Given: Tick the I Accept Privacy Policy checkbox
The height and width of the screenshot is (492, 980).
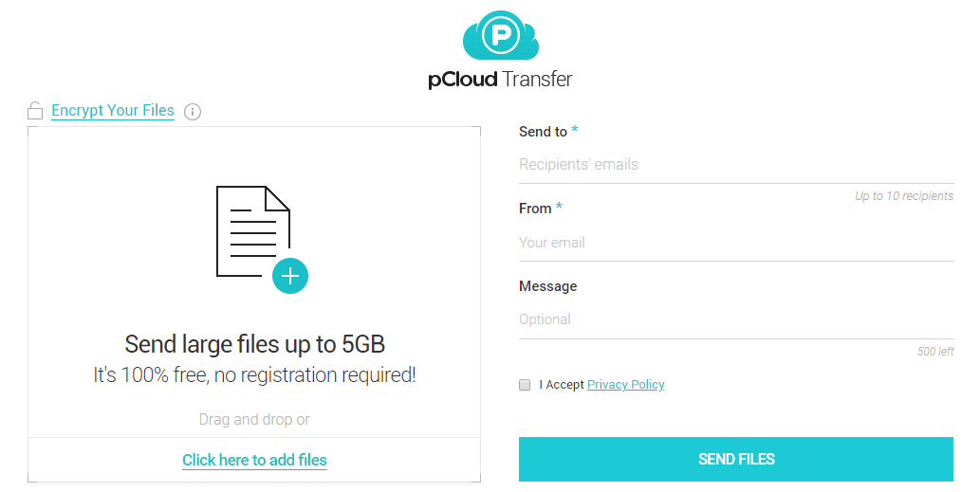Looking at the screenshot, I should click(x=525, y=385).
